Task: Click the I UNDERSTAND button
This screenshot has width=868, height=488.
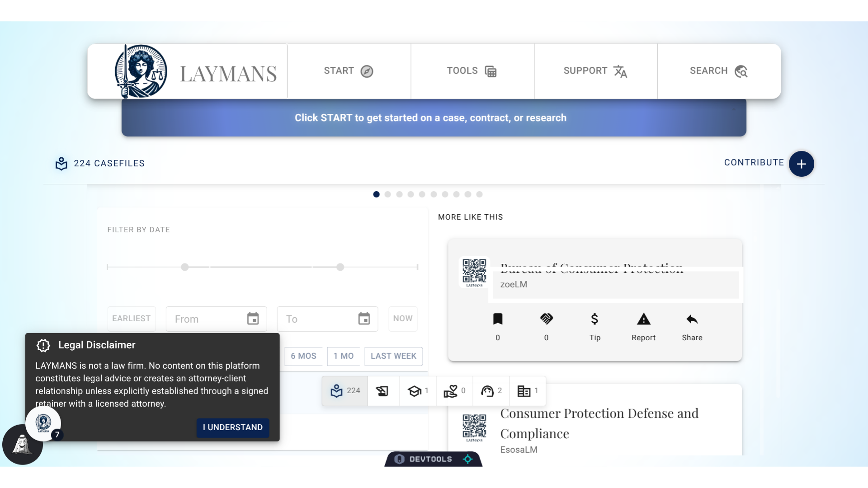Action: click(233, 427)
